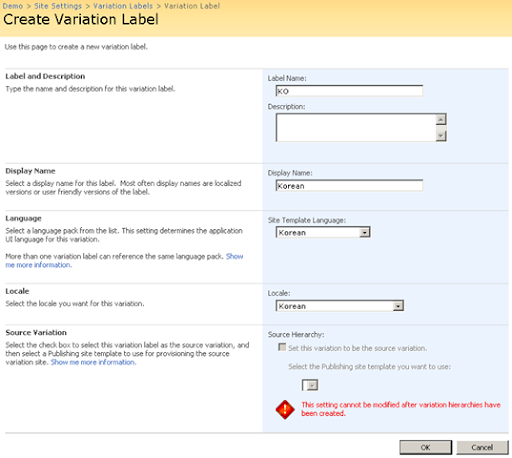The width and height of the screenshot is (512, 458).
Task: Open the Site Settings breadcrumb link
Action: 58,6
